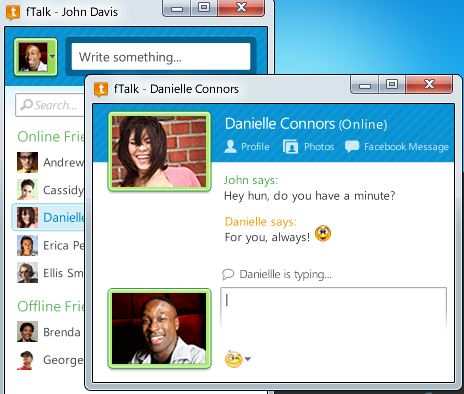Choose Ellis from online friends
Image resolution: width=464 pixels, height=394 pixels.
pyautogui.click(x=50, y=273)
